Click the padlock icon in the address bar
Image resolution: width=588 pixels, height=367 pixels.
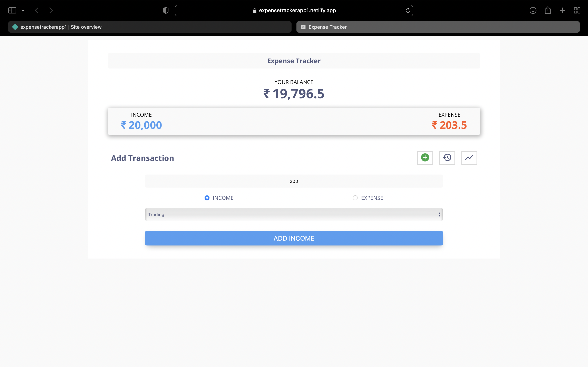point(255,10)
